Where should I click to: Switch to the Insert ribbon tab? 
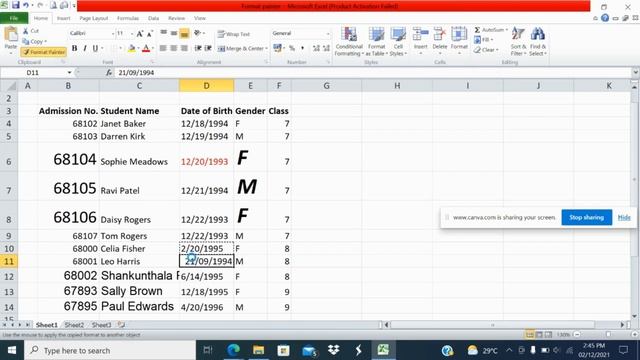coord(63,18)
